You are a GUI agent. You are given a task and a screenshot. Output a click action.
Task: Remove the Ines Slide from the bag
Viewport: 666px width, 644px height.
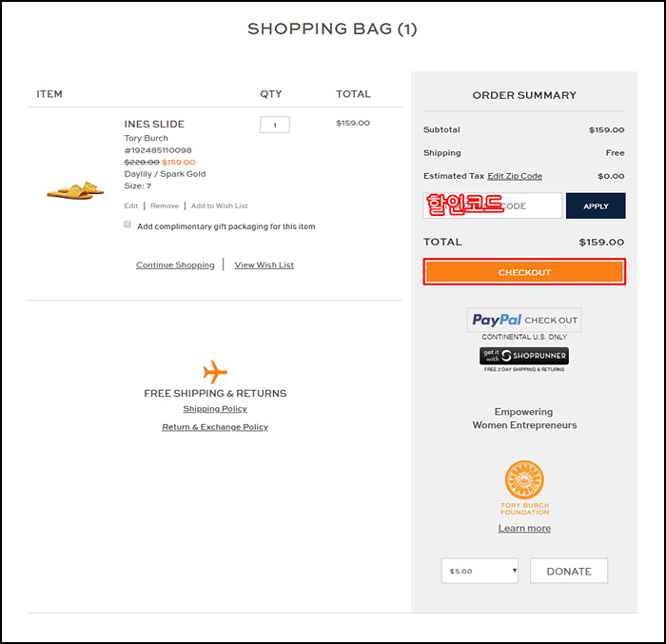(x=164, y=205)
